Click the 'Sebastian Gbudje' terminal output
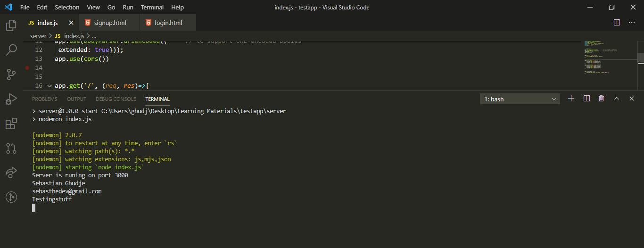This screenshot has width=644, height=248. [58, 183]
